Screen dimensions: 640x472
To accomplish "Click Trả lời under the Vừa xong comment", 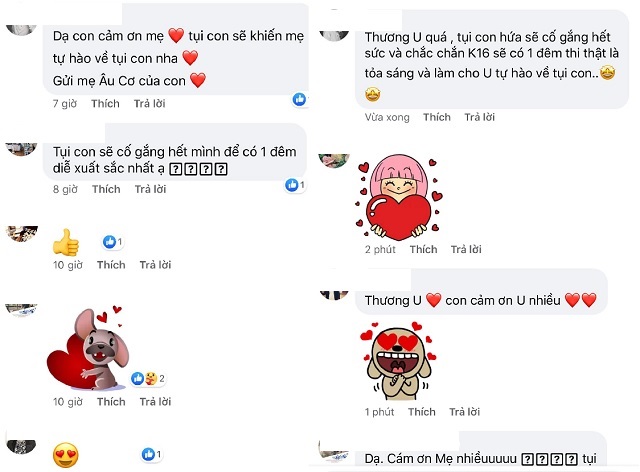I will point(479,118).
